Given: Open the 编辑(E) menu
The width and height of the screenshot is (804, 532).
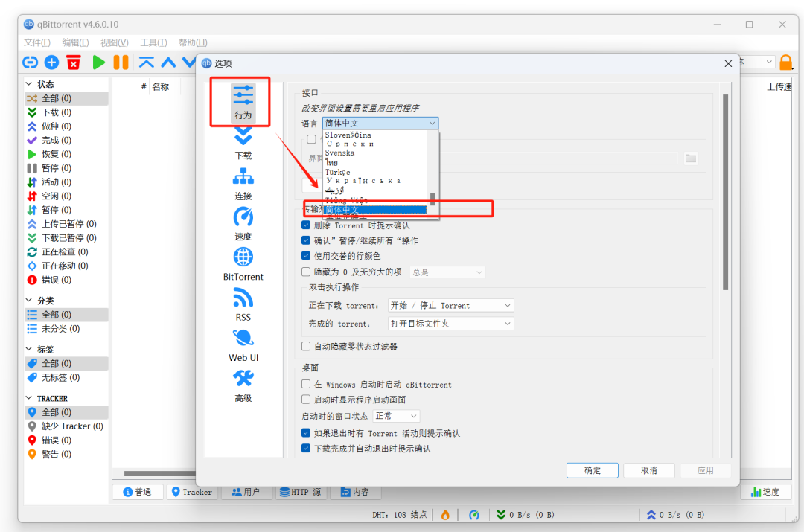Looking at the screenshot, I should (75, 42).
